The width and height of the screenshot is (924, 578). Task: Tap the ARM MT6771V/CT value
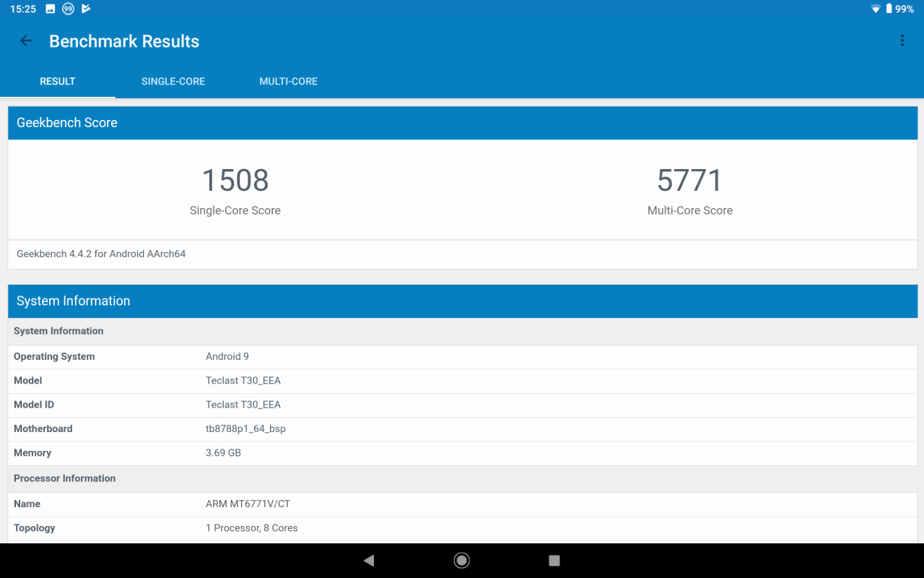point(248,504)
